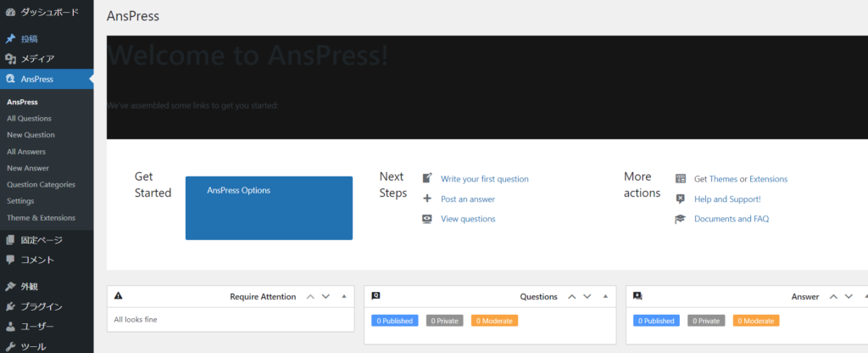
Task: Click the AnsPress Options button
Action: (x=269, y=208)
